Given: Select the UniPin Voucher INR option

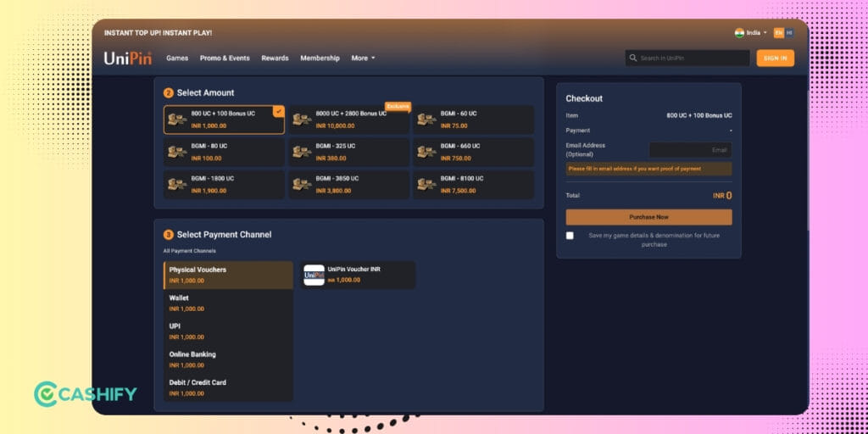Looking at the screenshot, I should point(358,275).
